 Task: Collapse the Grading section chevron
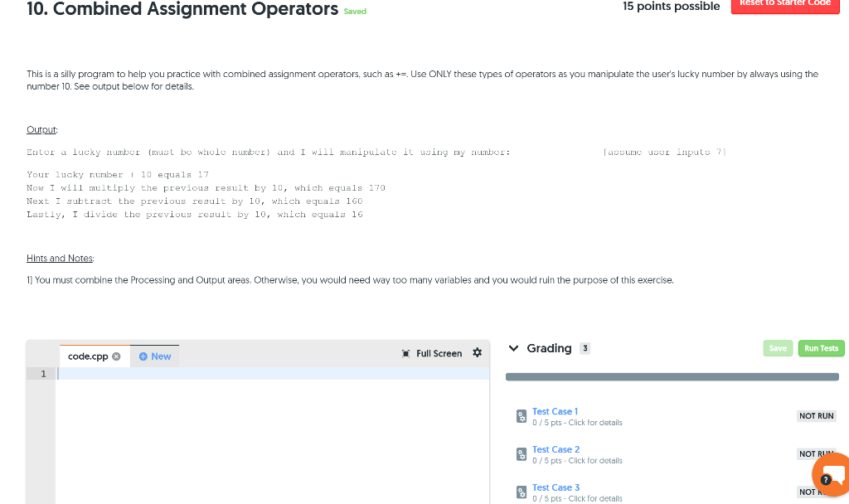click(x=513, y=348)
